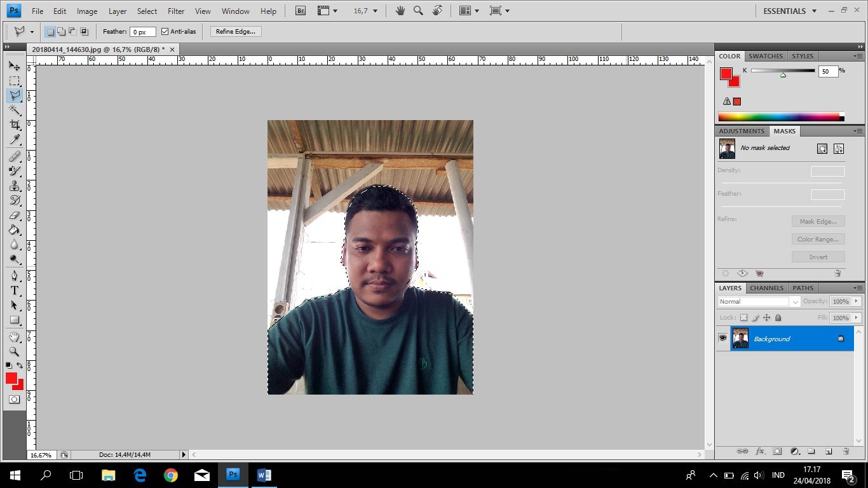Screen dimensions: 868x488
Task: Select the Zoom tool in toolbox
Action: point(14,351)
